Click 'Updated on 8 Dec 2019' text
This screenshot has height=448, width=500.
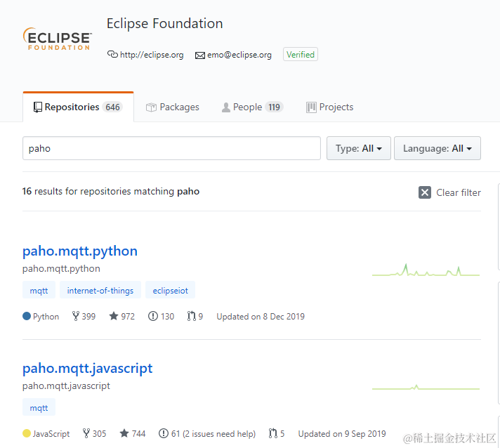[x=261, y=317]
